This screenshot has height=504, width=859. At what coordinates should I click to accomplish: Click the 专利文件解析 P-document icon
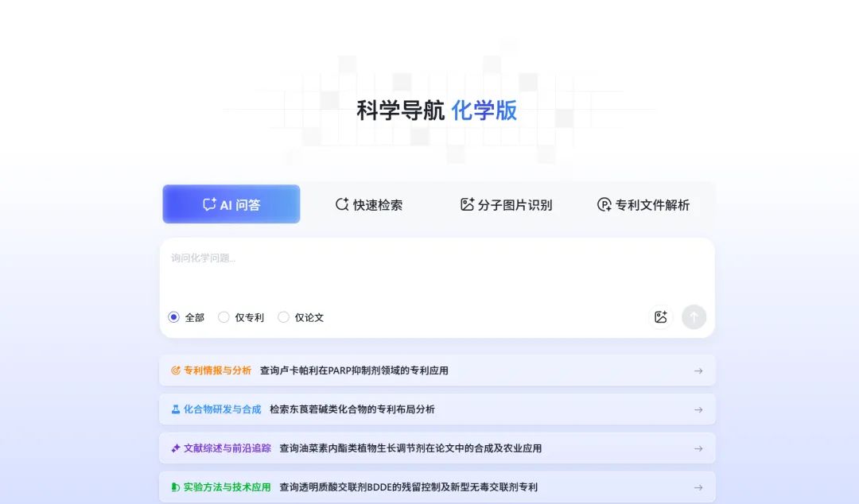[x=602, y=204]
